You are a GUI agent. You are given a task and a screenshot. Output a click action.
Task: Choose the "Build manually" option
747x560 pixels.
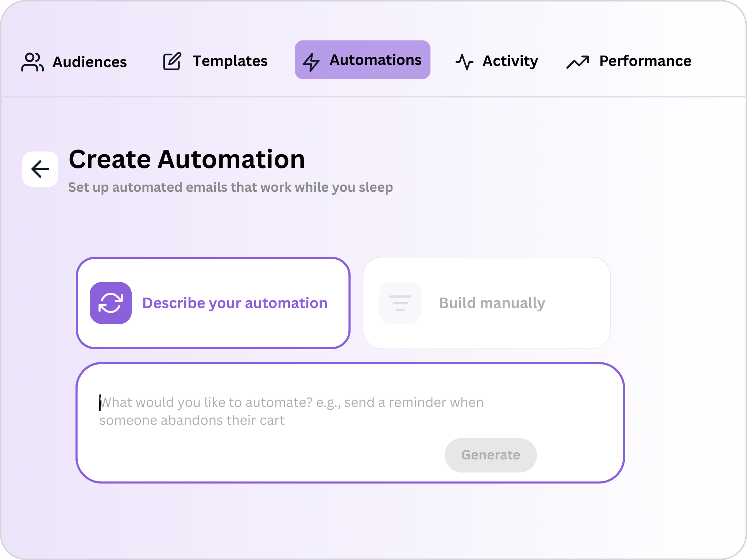492,303
